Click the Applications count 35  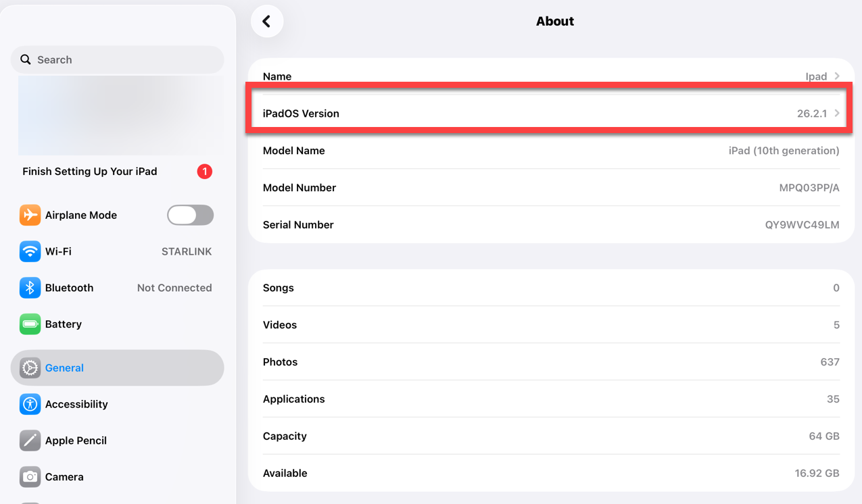(833, 399)
